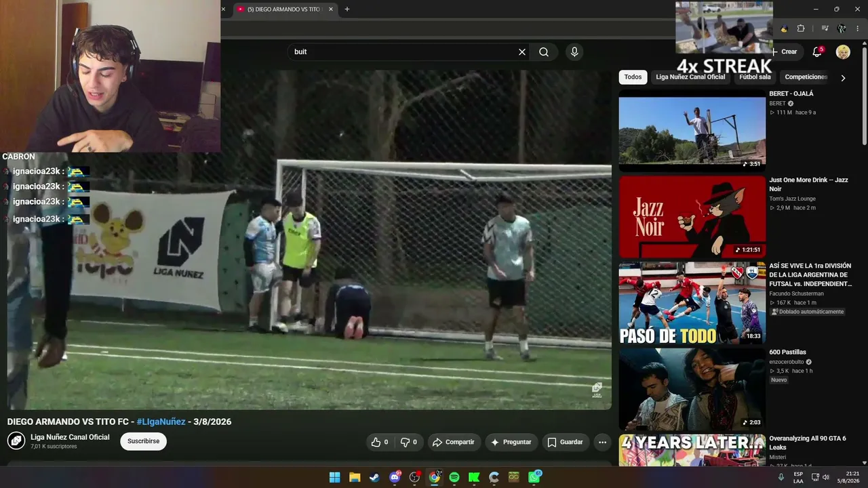Open the Chrome extensions puzzle icon
Image resolution: width=868 pixels, height=488 pixels.
point(801,28)
